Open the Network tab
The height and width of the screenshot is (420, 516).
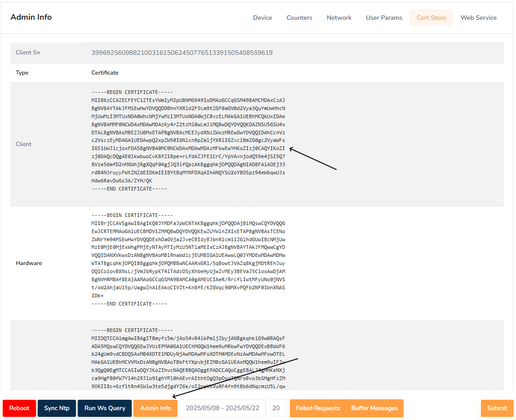point(339,18)
